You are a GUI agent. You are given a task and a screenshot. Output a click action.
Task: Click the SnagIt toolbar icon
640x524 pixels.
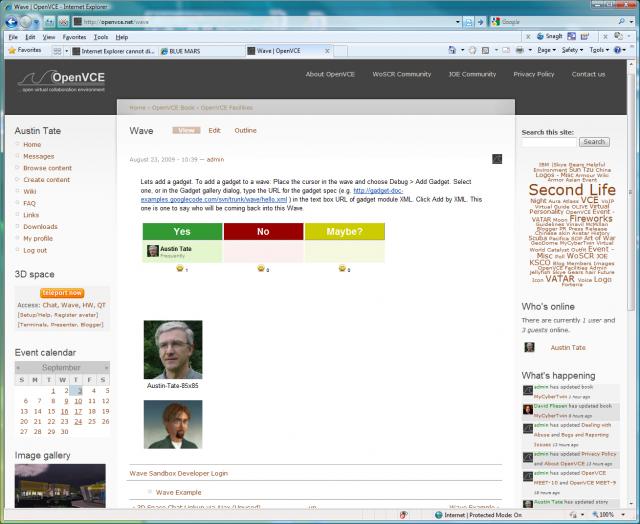549,36
